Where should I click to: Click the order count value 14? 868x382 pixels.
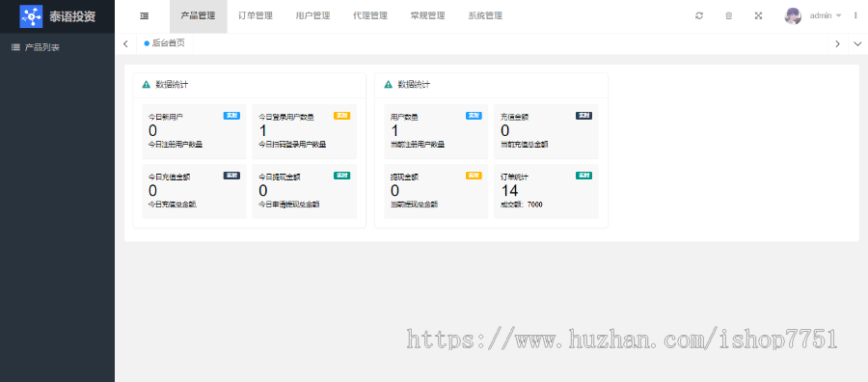tap(509, 190)
